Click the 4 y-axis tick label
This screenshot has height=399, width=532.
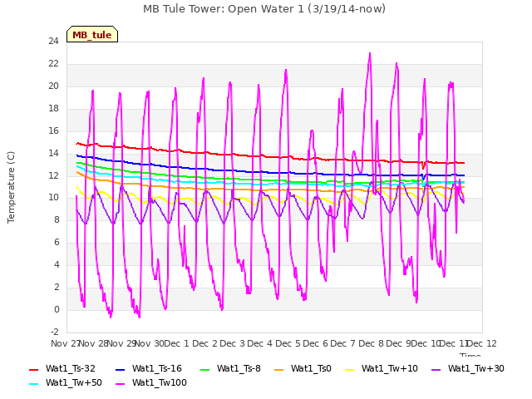click(x=57, y=264)
